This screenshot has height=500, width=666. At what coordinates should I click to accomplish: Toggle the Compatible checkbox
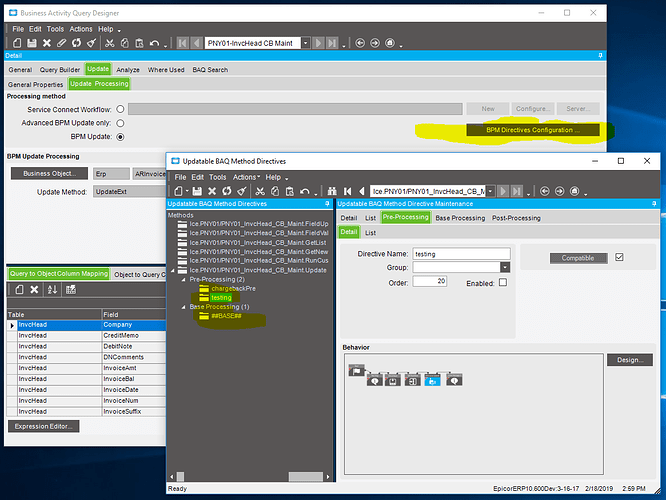click(x=619, y=257)
